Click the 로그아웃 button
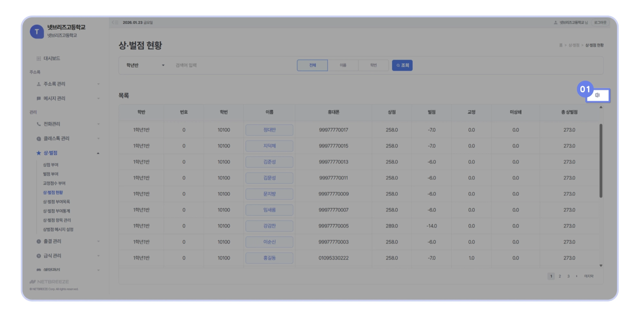This screenshot has width=644, height=315. (x=600, y=23)
